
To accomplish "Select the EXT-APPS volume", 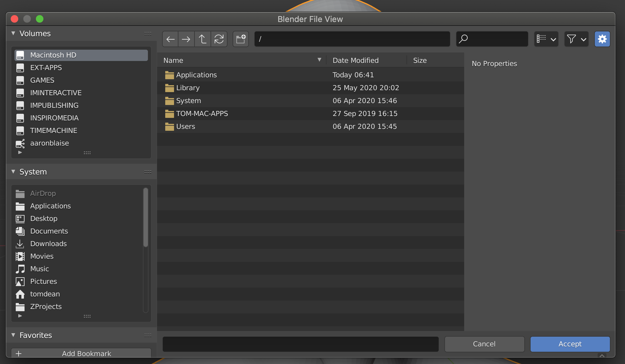I will point(81,68).
